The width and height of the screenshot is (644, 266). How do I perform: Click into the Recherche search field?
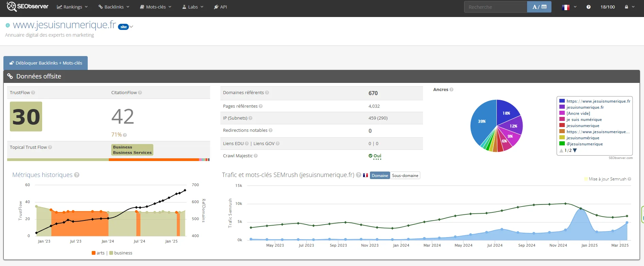(x=495, y=7)
